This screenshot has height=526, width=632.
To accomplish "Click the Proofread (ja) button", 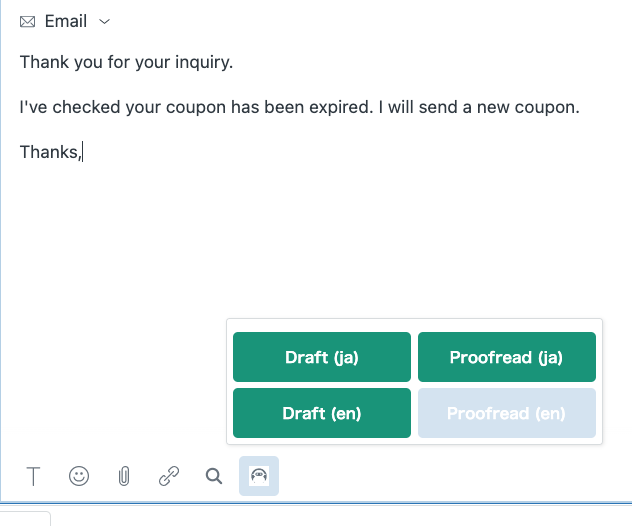I will [x=507, y=357].
